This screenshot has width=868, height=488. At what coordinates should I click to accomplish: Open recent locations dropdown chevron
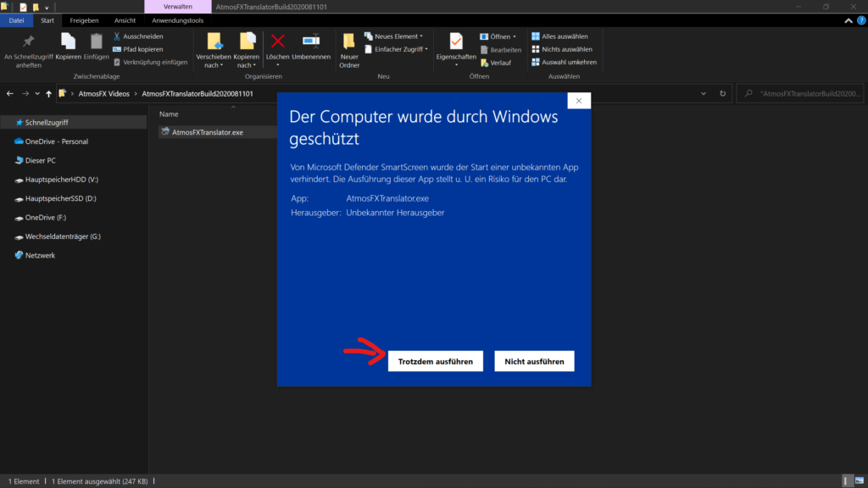37,93
